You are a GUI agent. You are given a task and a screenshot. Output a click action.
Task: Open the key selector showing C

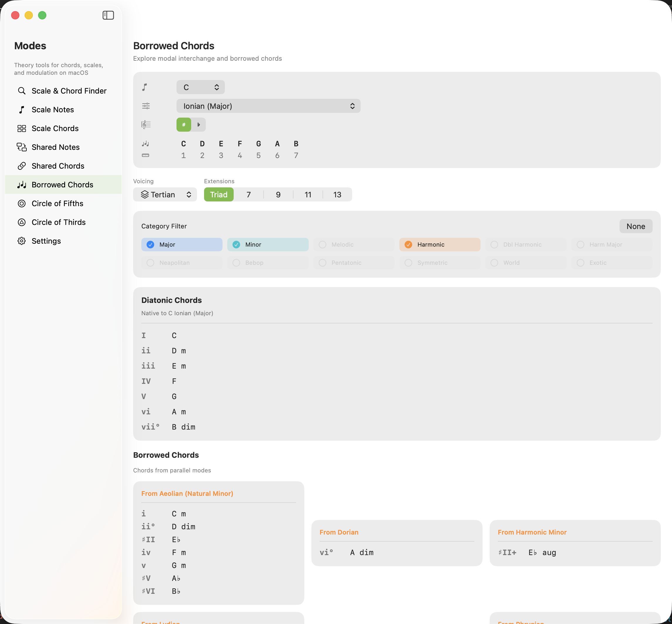point(201,87)
